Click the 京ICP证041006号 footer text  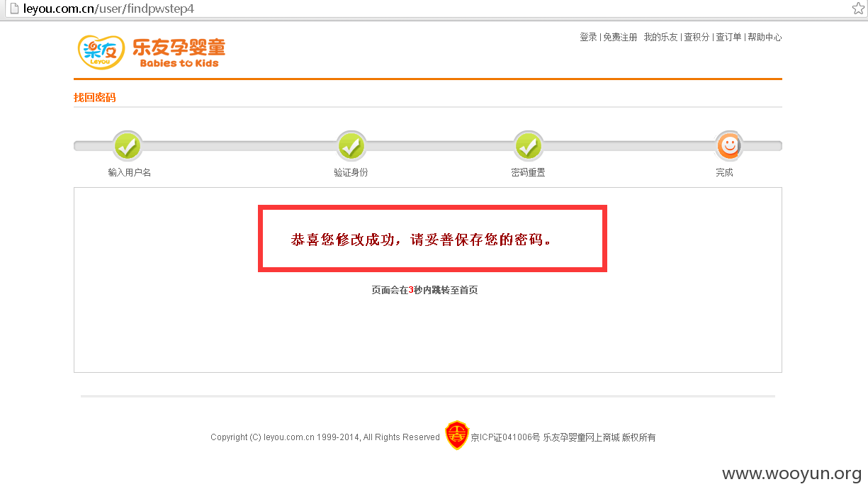tap(505, 437)
